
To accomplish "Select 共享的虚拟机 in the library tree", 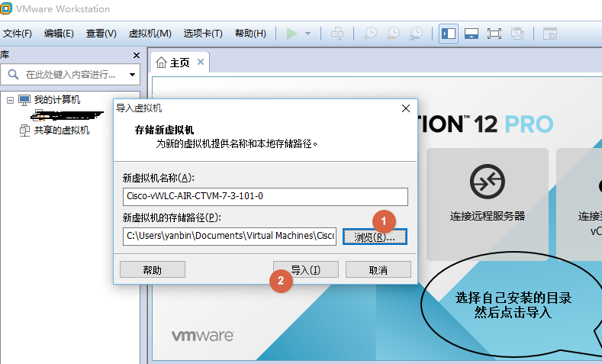I will [x=62, y=130].
